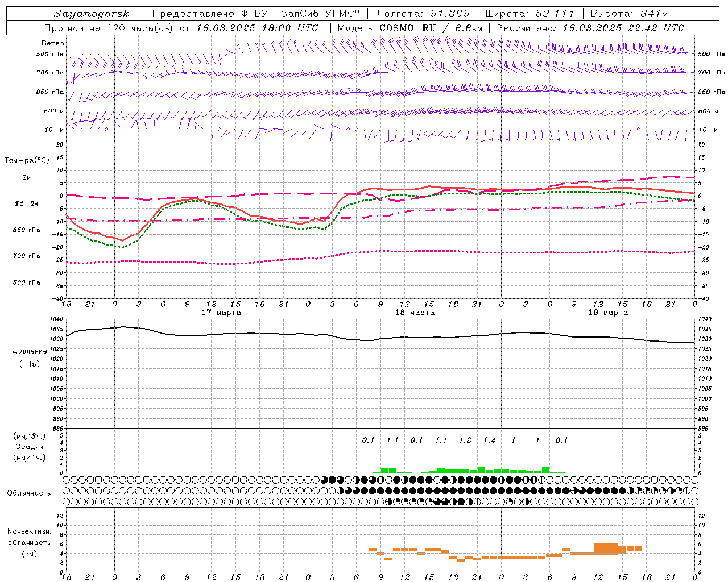728x582 pixels.
Task: Click the 19 марта date marker
Action: (608, 313)
